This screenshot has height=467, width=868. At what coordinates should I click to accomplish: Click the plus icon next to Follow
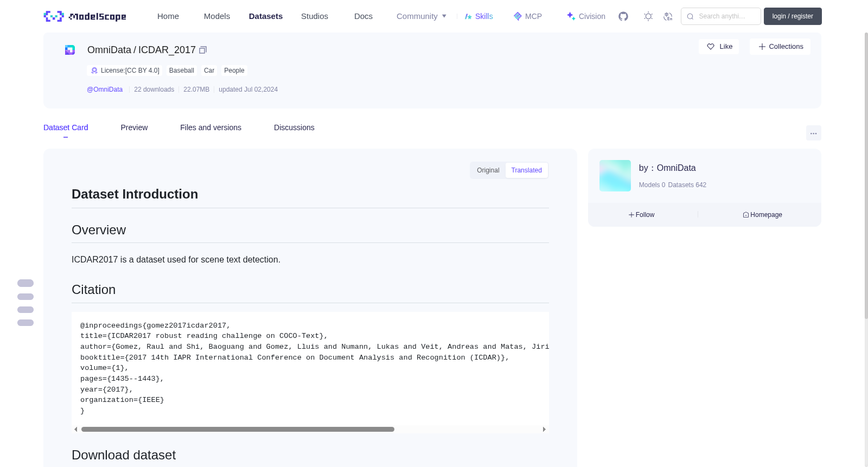coord(631,215)
